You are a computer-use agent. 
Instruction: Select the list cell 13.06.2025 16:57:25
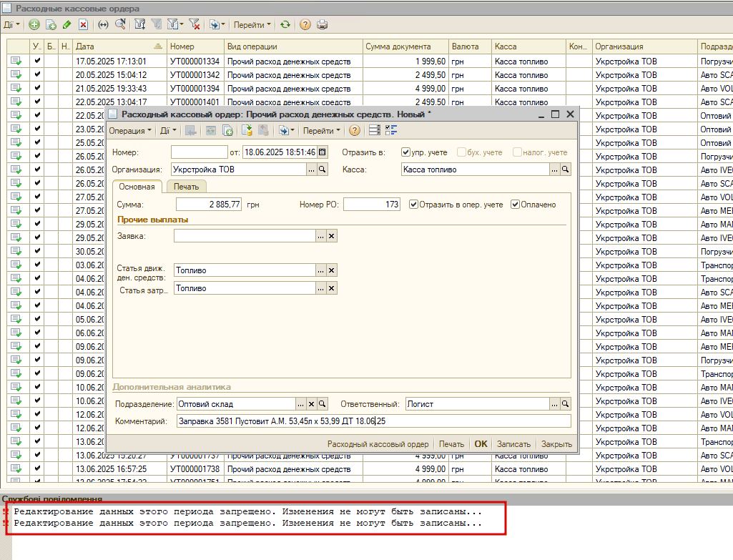(x=119, y=469)
